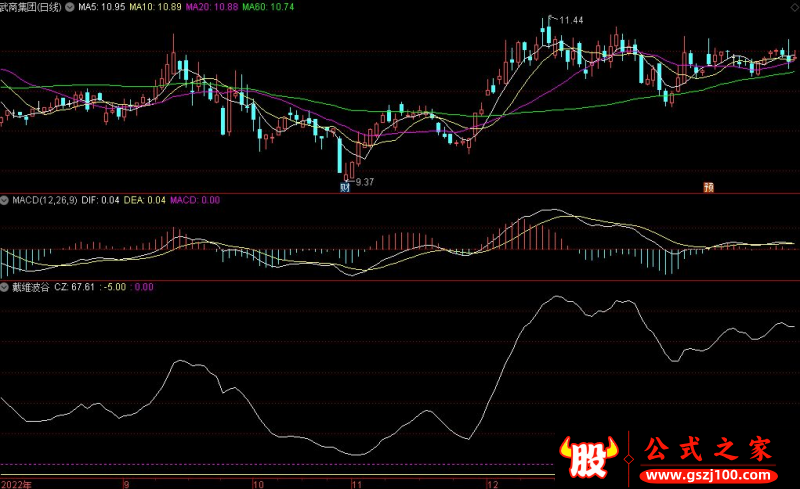The height and width of the screenshot is (489, 800).
Task: Click the DEA: 0.04 value
Action: click(145, 200)
